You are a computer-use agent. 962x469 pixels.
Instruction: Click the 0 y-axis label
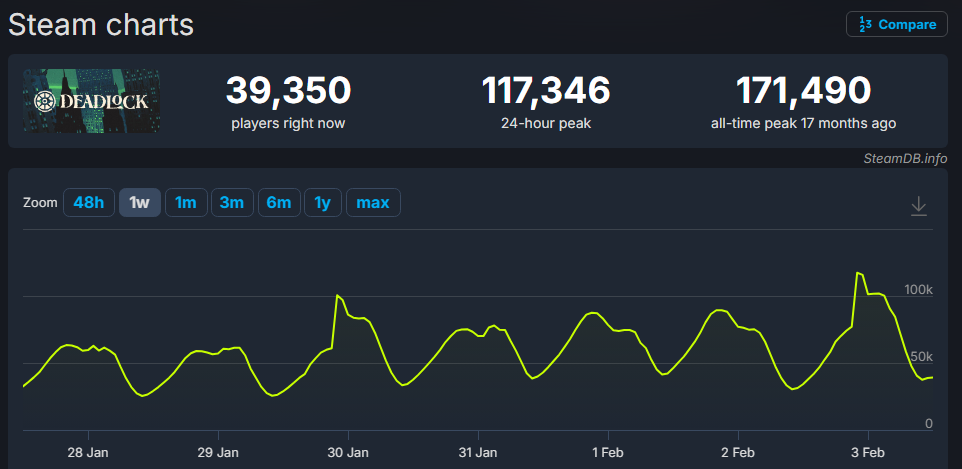point(929,424)
